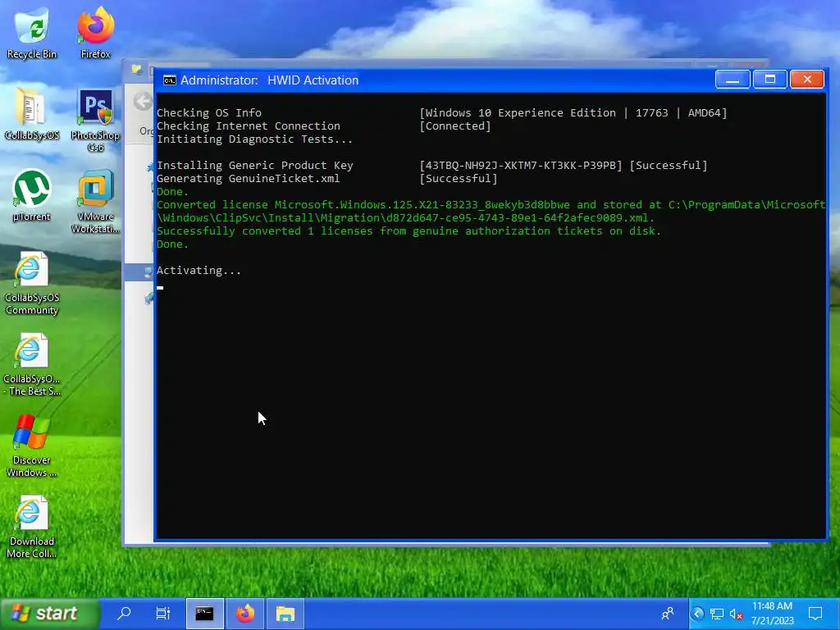Screen dimensions: 840x630
Task: Click the product key text line
Action: coord(431,166)
